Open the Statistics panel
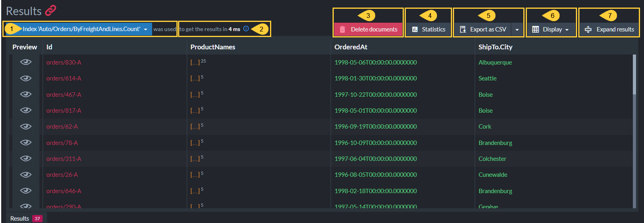Screen dimensions: 644x223 coord(429,29)
